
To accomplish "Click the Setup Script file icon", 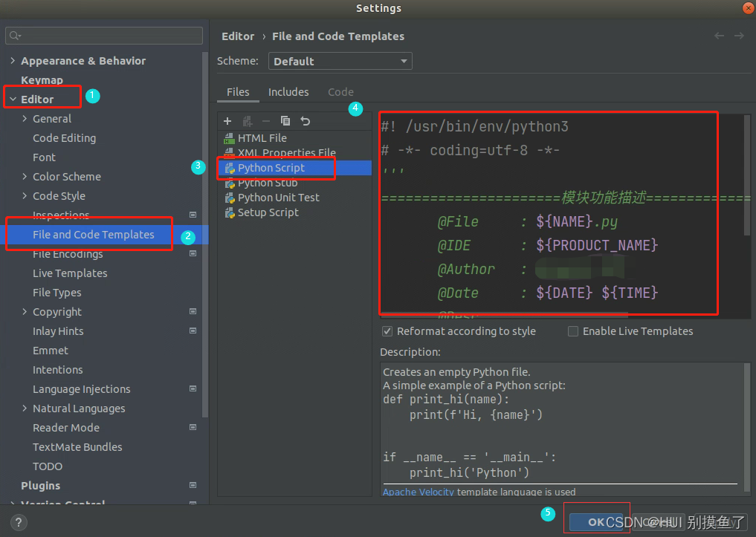I will [230, 212].
